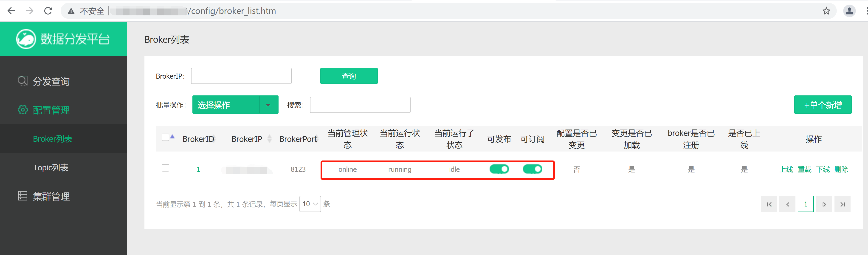Click 上线 link for Broker 1
This screenshot has width=868, height=255.
pos(786,169)
